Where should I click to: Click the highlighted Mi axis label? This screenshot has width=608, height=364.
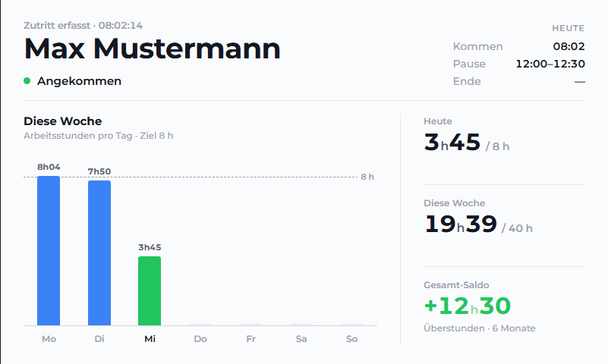(x=150, y=339)
